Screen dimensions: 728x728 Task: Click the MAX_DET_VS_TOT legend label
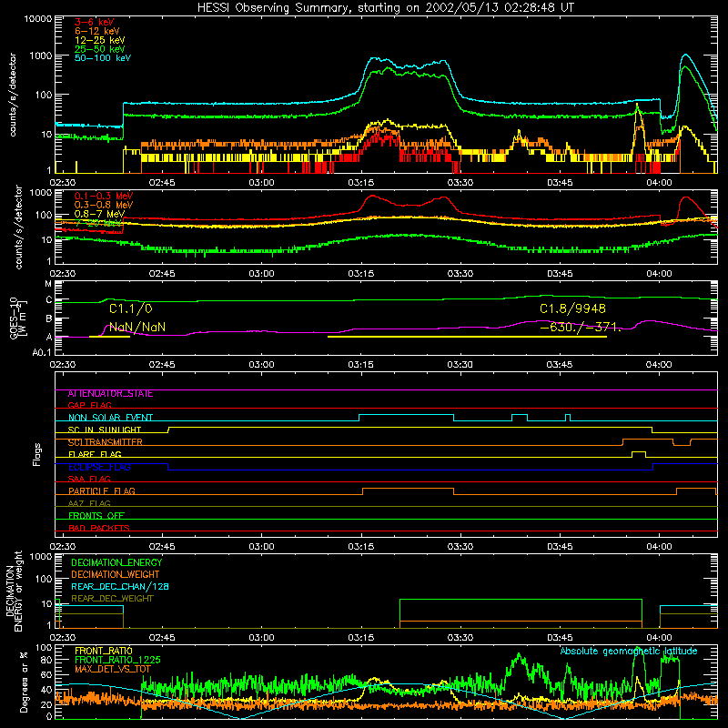click(112, 669)
